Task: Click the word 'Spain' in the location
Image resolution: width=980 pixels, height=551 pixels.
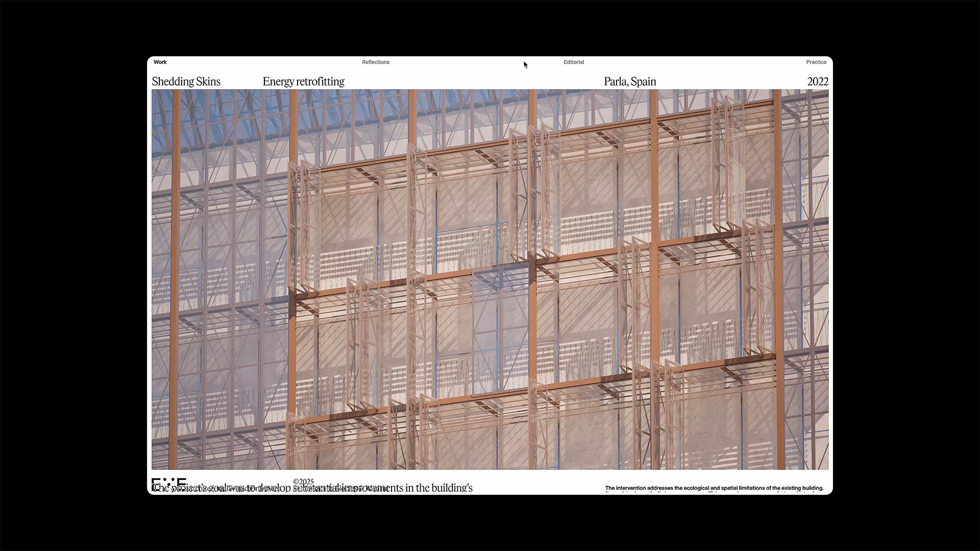Action: click(x=643, y=82)
